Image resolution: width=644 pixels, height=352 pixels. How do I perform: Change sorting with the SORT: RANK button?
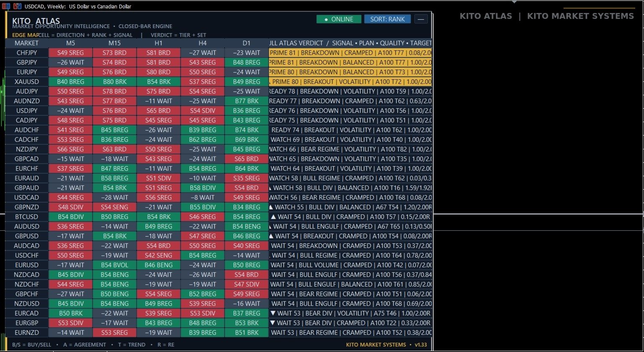388,19
